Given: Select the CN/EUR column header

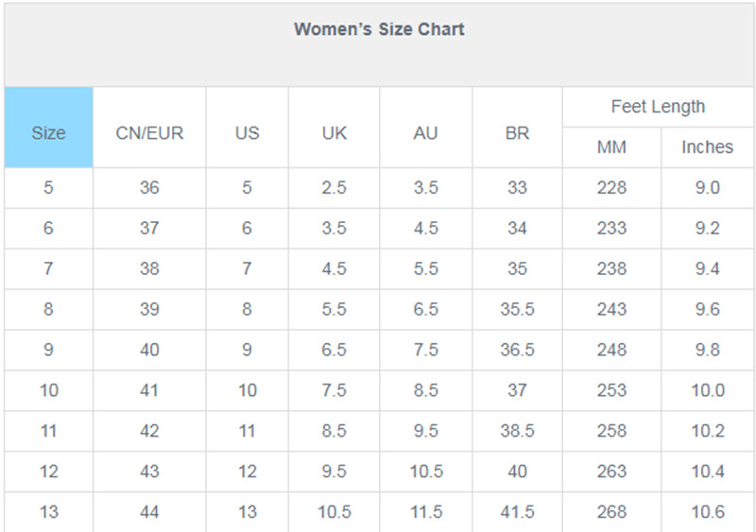Looking at the screenshot, I should click(149, 128).
